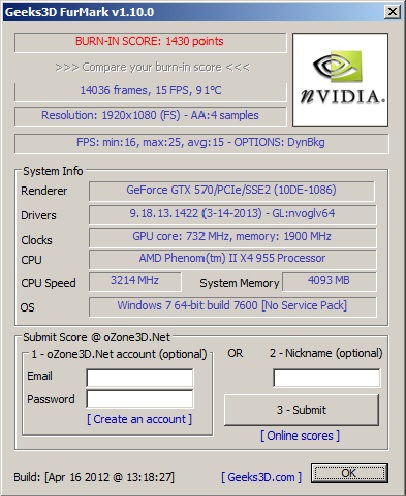This screenshot has width=406, height=496.
Task: Click the 3214 MHz CPU speed value
Action: (135, 280)
